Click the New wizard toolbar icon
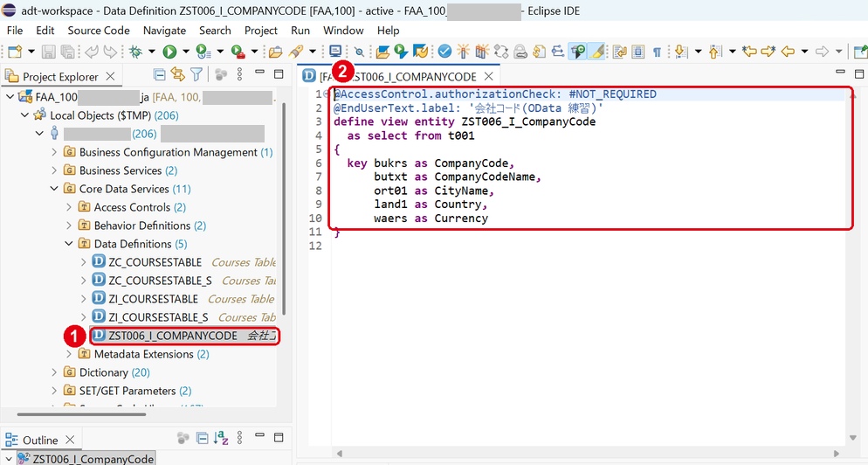This screenshot has height=465, width=868. click(15, 52)
